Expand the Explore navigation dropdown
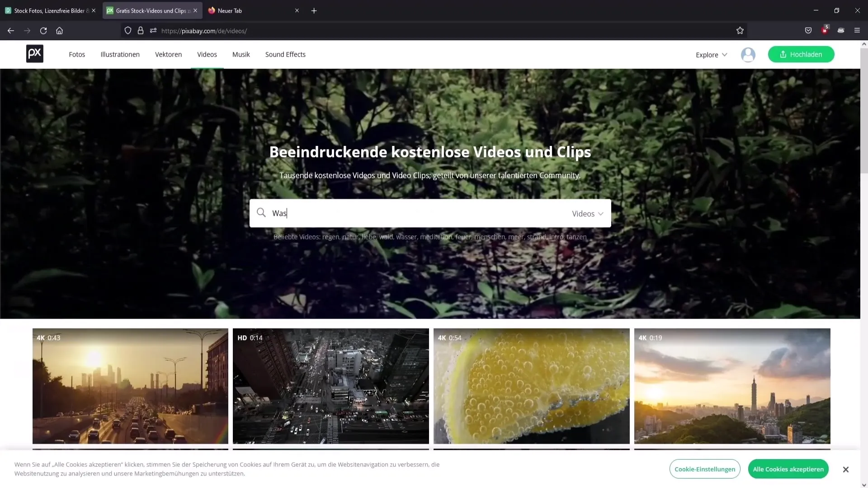The image size is (868, 488). (x=711, y=54)
